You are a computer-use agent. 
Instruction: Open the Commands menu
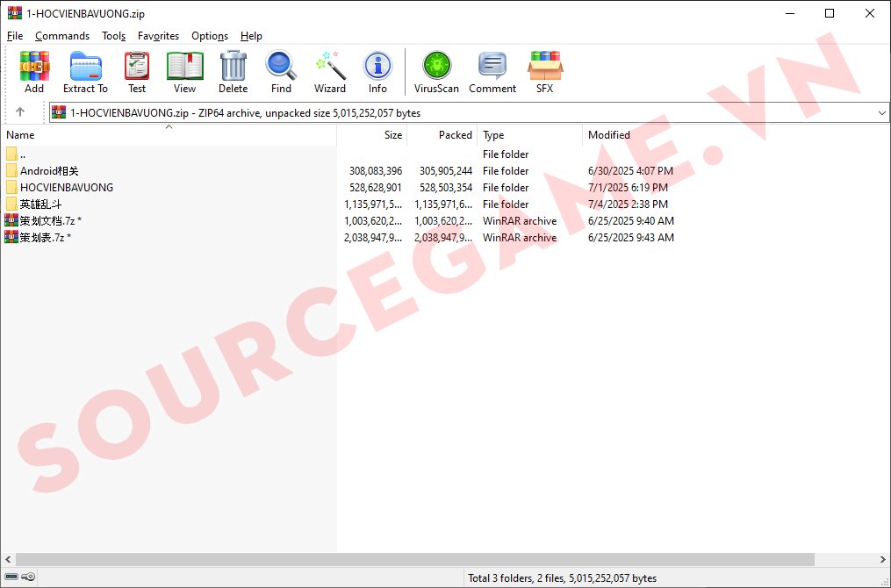62,36
